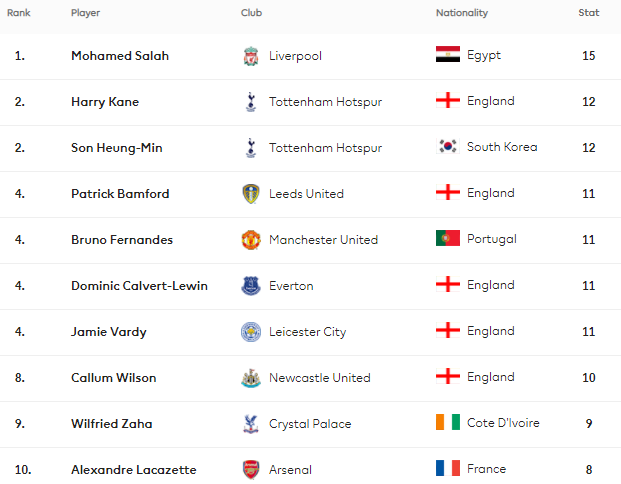Click the Club column header
The image size is (621, 484).
click(x=252, y=13)
